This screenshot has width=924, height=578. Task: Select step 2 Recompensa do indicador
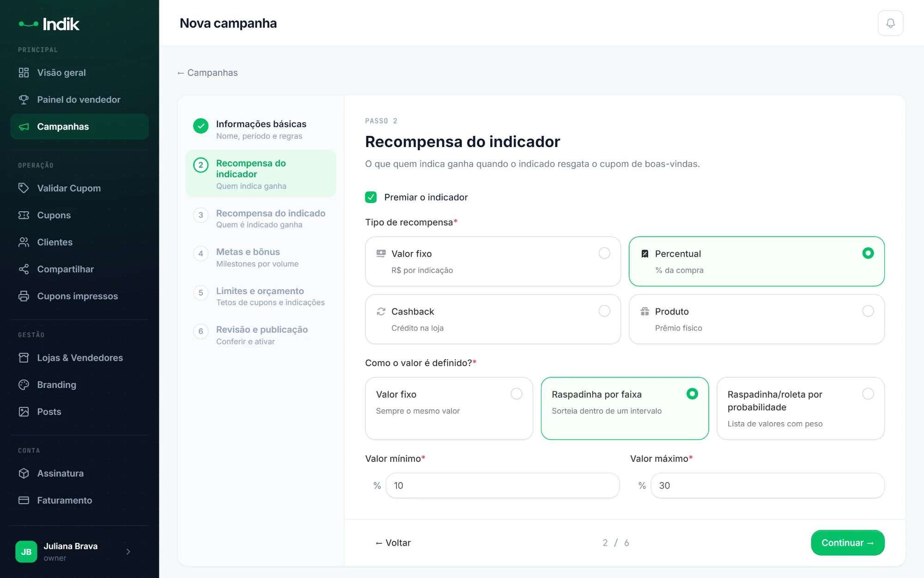(261, 173)
